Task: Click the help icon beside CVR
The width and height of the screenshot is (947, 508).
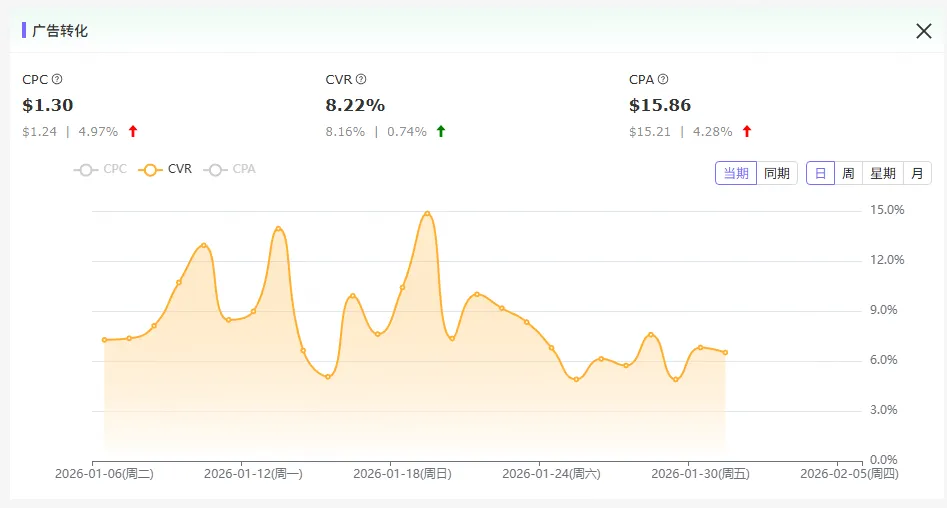Action: point(361,79)
